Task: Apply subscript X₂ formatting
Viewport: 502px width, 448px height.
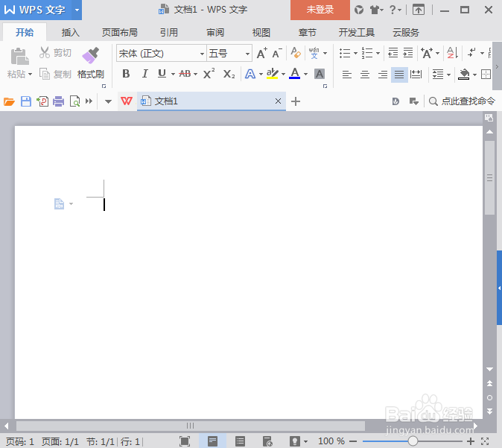Action: (x=229, y=74)
